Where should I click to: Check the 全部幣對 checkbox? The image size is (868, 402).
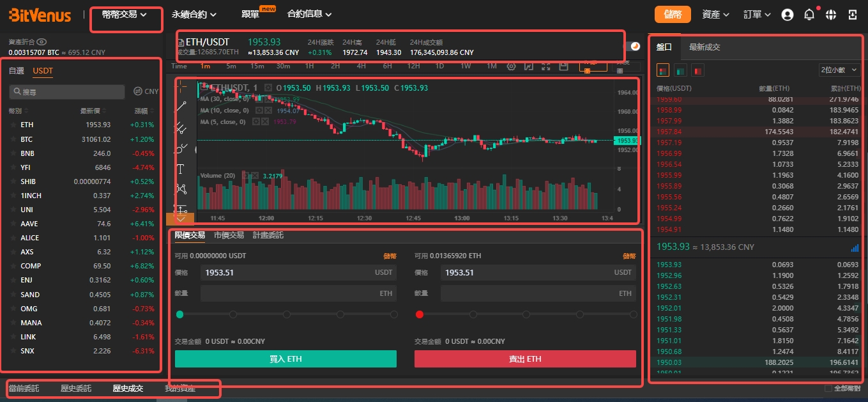[828, 388]
